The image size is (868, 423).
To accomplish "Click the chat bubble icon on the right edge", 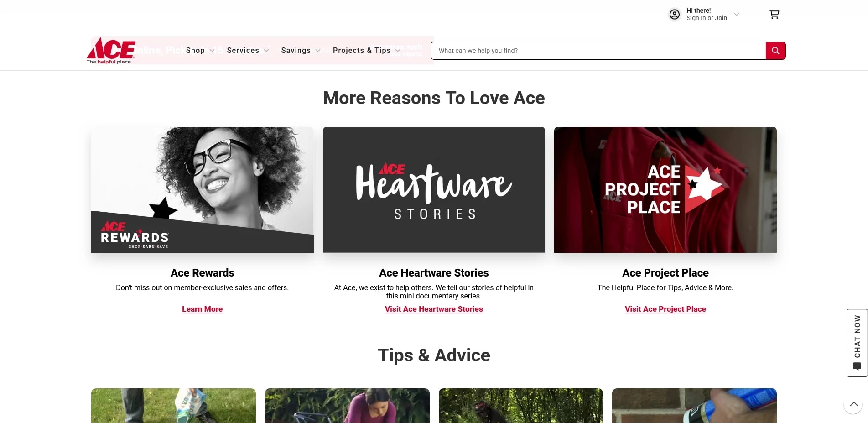I will pos(857,366).
